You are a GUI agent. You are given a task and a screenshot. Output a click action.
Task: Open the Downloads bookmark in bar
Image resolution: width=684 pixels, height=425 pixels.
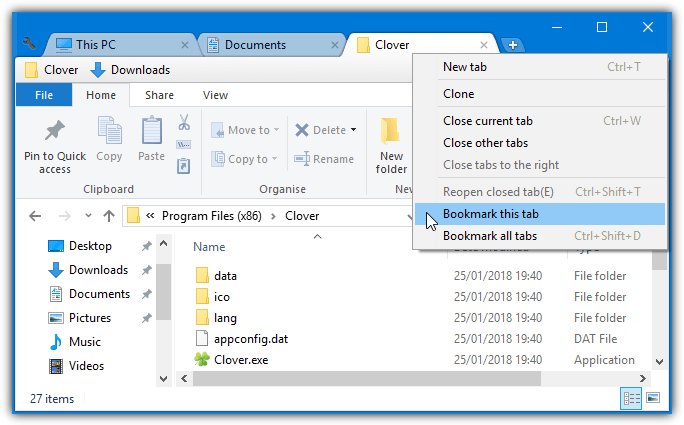pyautogui.click(x=130, y=70)
